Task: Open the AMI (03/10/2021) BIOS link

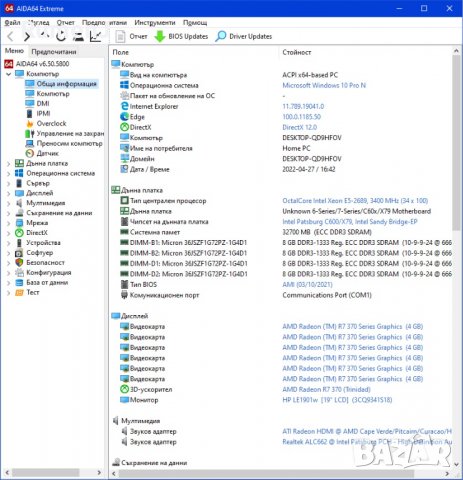Action: [307, 284]
